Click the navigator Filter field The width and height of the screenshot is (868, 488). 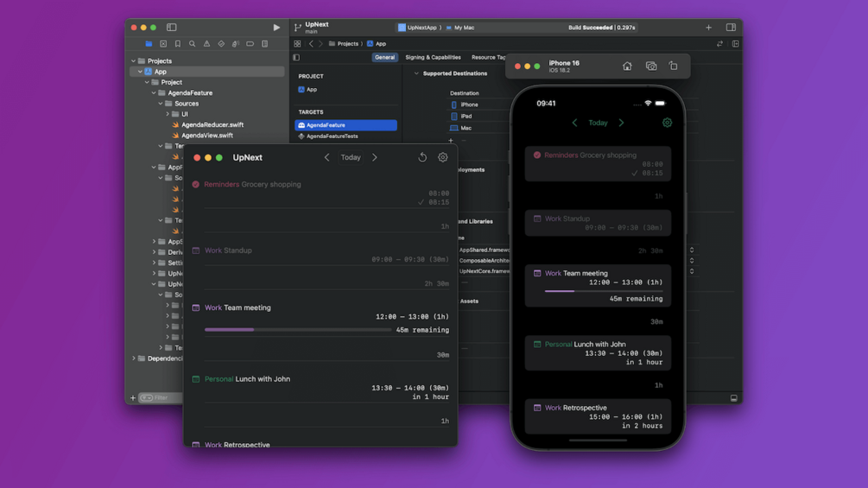click(161, 398)
